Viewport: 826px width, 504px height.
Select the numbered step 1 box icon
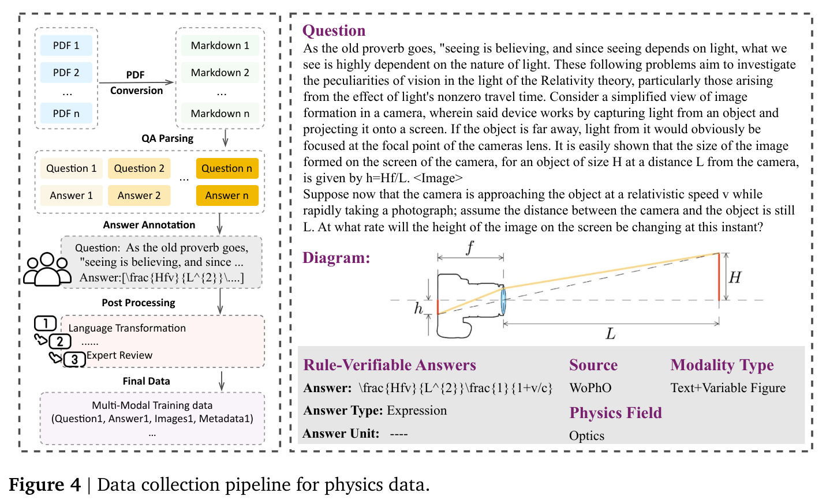46,324
